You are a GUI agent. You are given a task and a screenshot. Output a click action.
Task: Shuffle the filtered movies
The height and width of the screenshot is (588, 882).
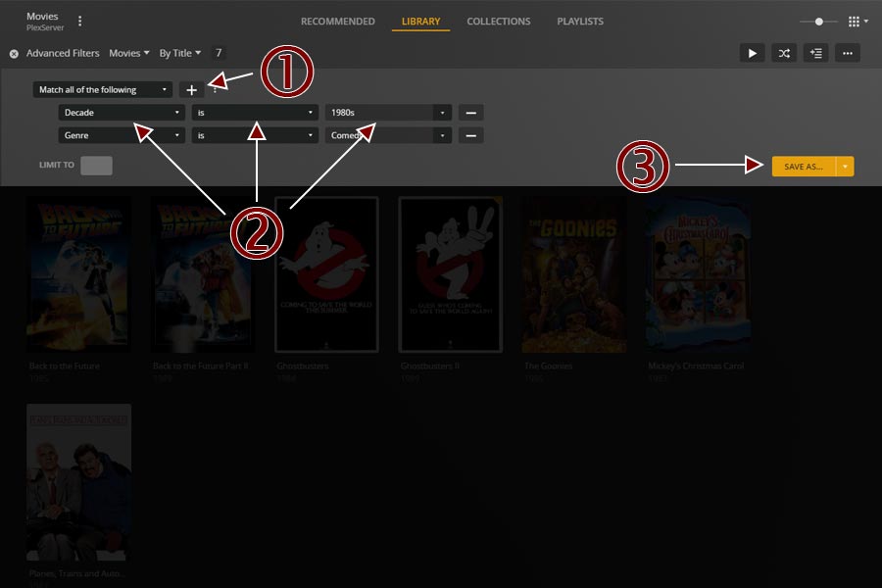[x=784, y=54]
